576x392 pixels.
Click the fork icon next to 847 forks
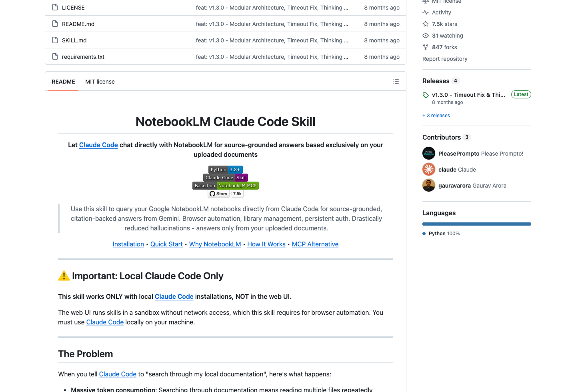pyautogui.click(x=426, y=47)
